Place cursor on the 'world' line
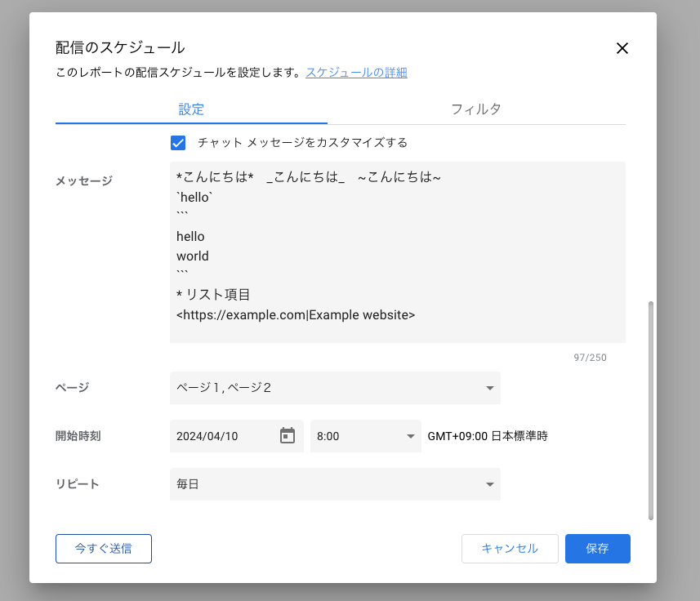 click(x=193, y=256)
